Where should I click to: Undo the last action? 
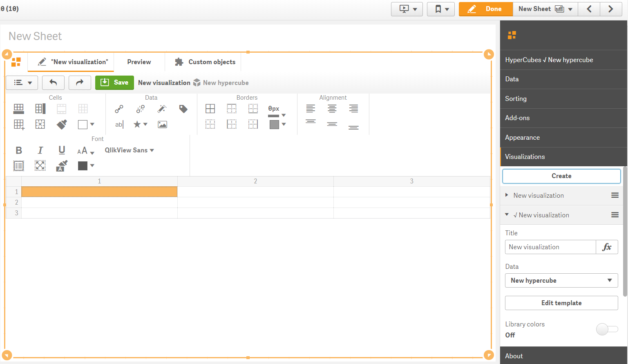tap(53, 83)
